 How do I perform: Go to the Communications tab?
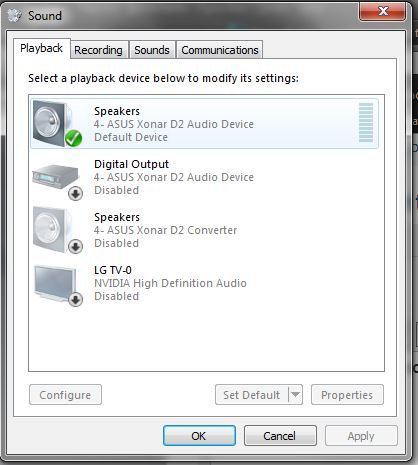[x=220, y=50]
